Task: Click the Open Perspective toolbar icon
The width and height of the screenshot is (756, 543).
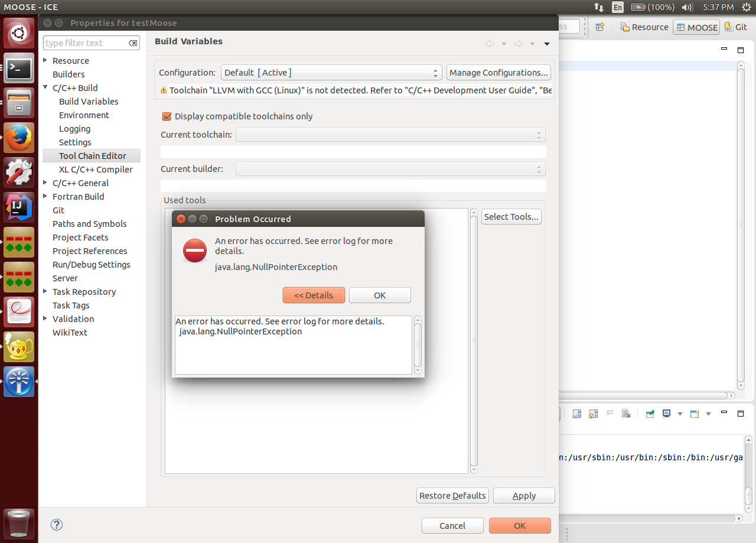Action: (600, 27)
